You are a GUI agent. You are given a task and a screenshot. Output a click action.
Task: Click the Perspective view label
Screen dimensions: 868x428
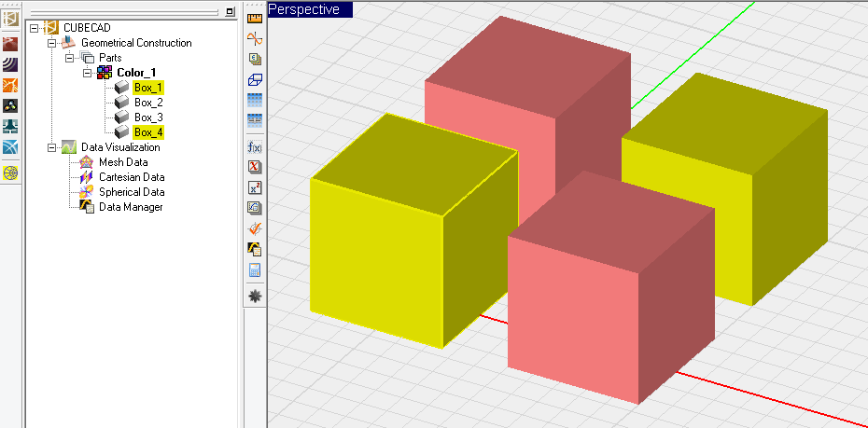point(303,9)
